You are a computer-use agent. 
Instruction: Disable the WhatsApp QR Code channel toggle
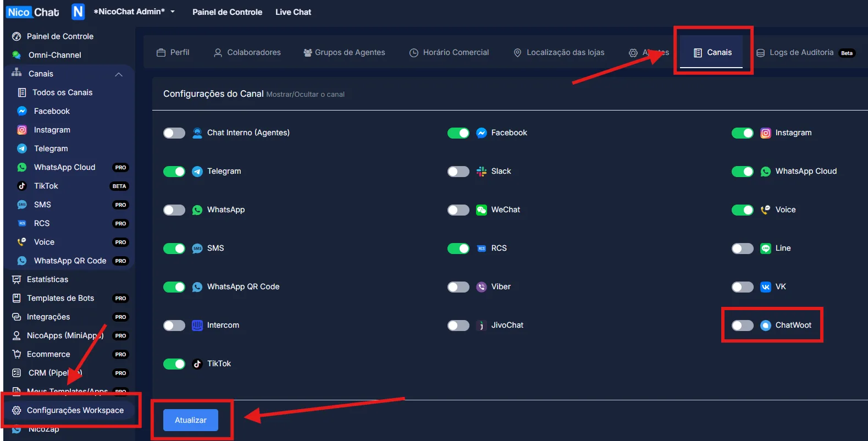[x=174, y=287]
